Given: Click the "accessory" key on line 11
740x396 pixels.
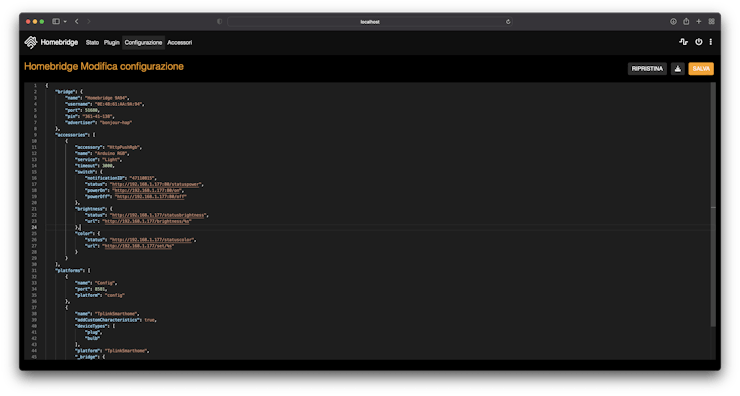Looking at the screenshot, I should pyautogui.click(x=90, y=147).
